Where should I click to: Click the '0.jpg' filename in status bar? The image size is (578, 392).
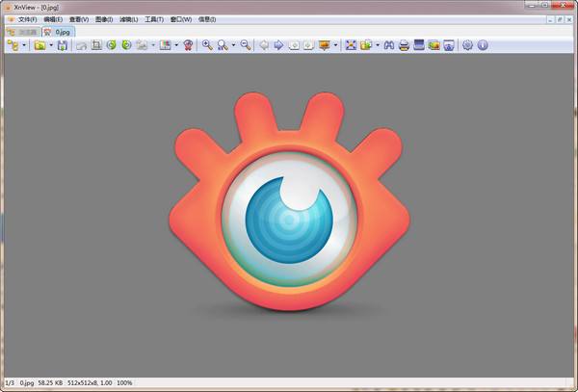tap(27, 383)
